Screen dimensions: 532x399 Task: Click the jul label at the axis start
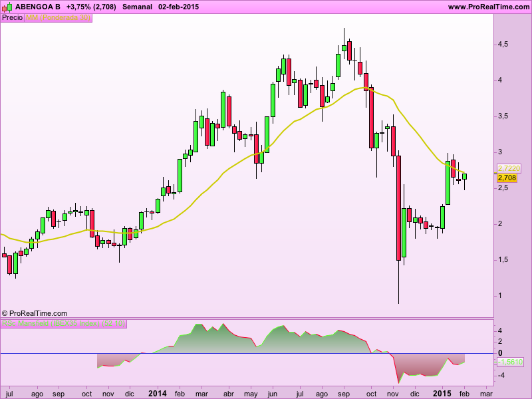(x=9, y=394)
